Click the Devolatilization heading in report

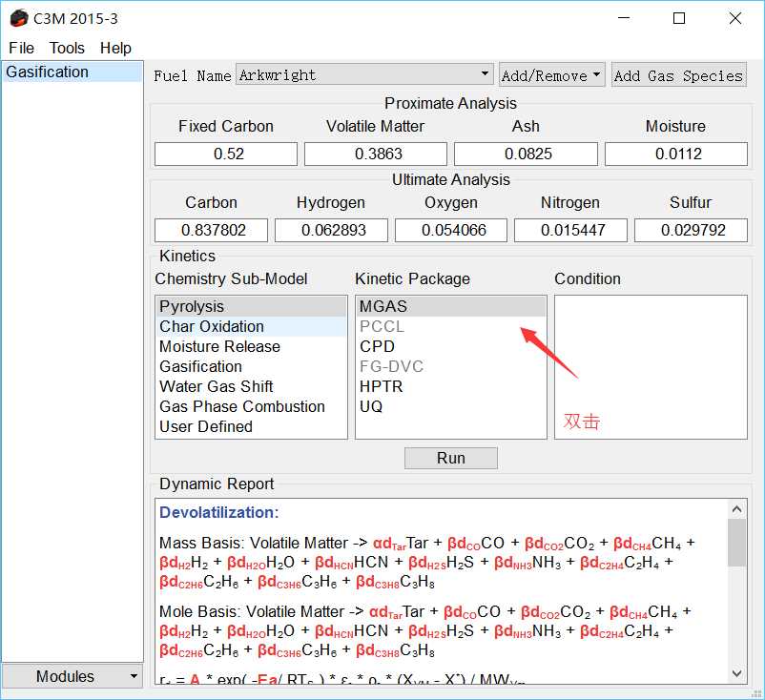219,512
